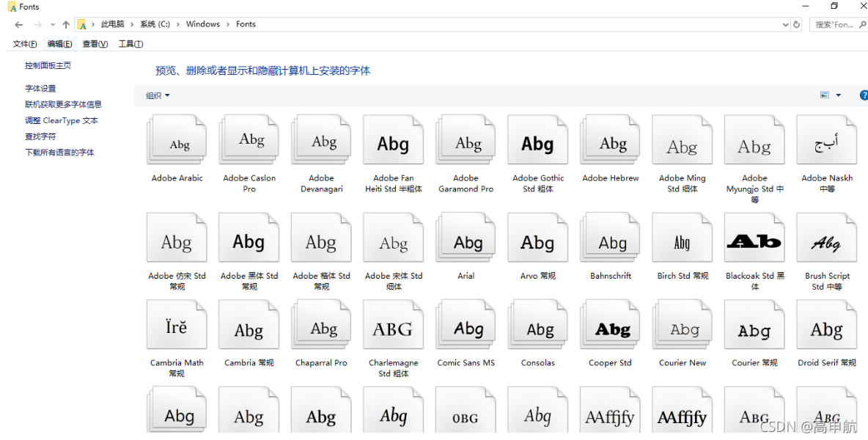Select the Arvo 常规 font icon
This screenshot has width=868, height=440.
point(538,238)
